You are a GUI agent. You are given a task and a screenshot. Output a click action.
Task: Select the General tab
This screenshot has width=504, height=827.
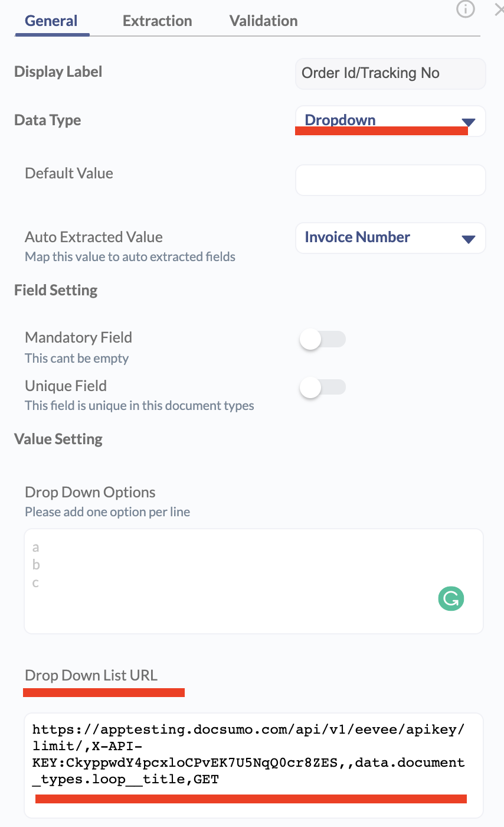[51, 21]
